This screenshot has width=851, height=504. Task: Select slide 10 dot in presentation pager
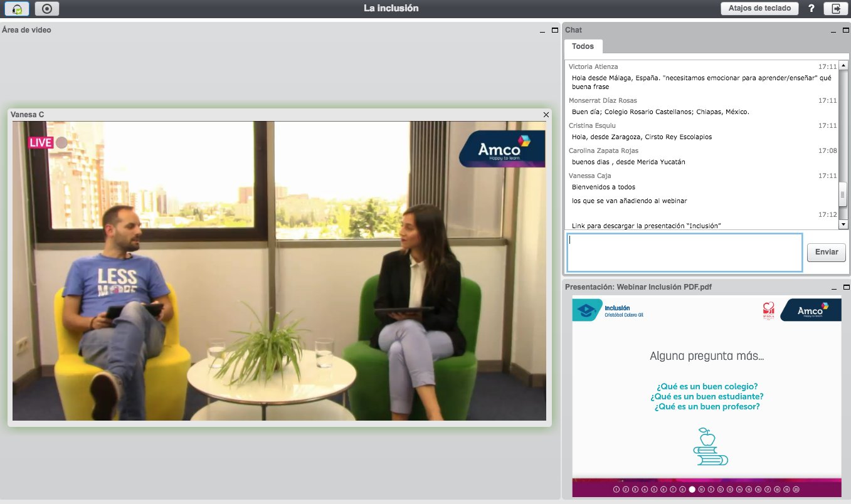[702, 490]
